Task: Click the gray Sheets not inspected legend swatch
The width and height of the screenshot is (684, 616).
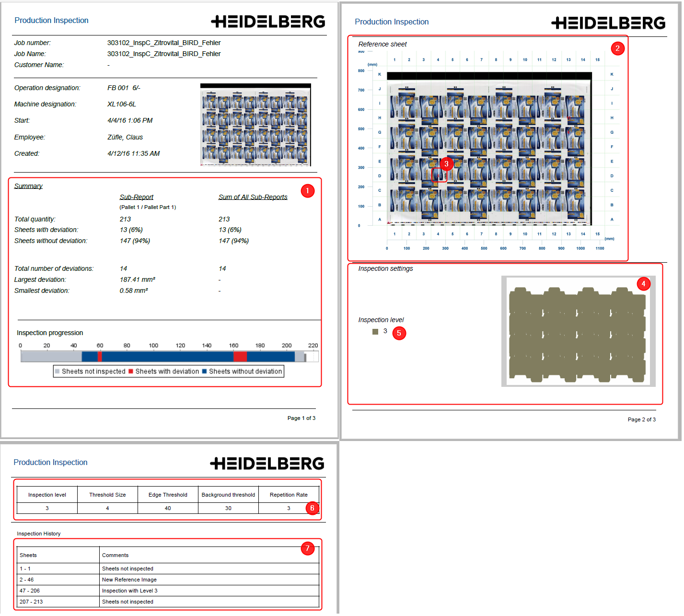Action: (58, 372)
